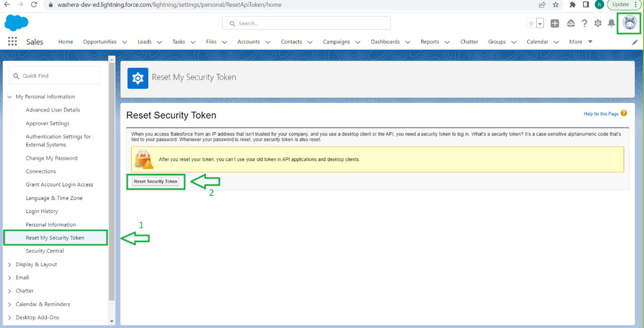Expand the Display & Layout section
The height and width of the screenshot is (328, 644).
click(10, 264)
